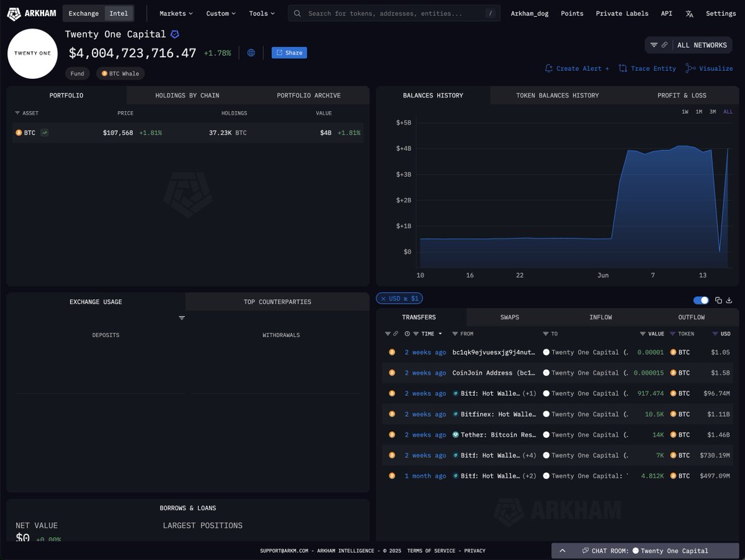Open the Token Balances History tab
This screenshot has width=745, height=560.
[x=558, y=95]
